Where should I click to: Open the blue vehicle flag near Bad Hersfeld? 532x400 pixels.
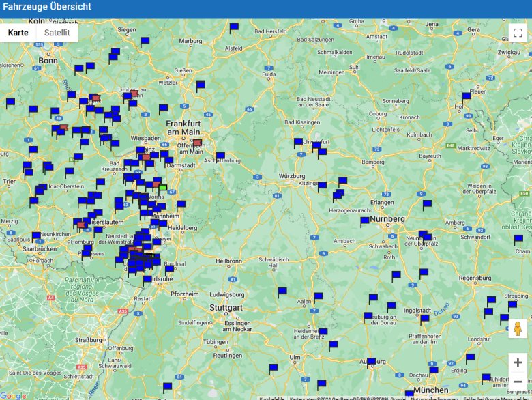[x=234, y=28]
